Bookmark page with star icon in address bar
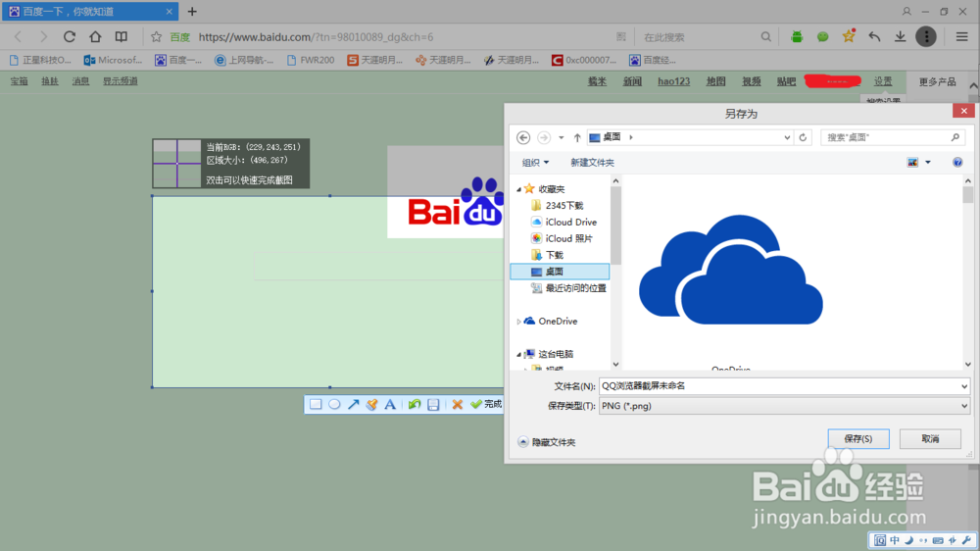Viewport: 980px width, 551px height. click(x=156, y=37)
